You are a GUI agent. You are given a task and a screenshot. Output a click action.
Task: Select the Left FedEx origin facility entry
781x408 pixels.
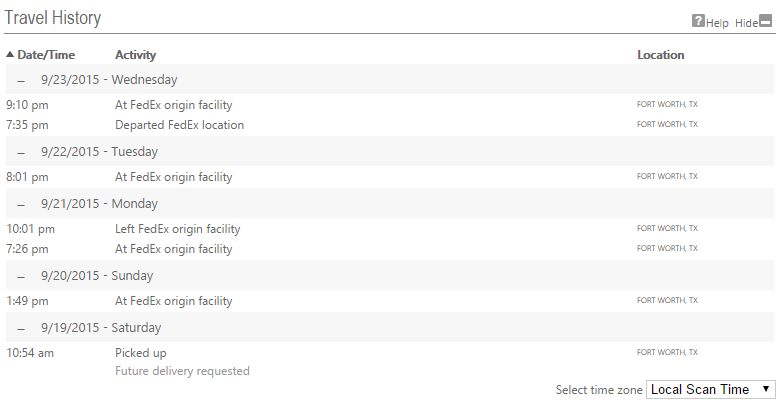click(177, 229)
